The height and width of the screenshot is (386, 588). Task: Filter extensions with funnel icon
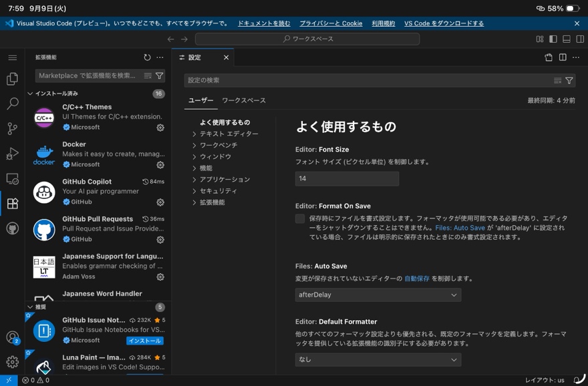160,75
